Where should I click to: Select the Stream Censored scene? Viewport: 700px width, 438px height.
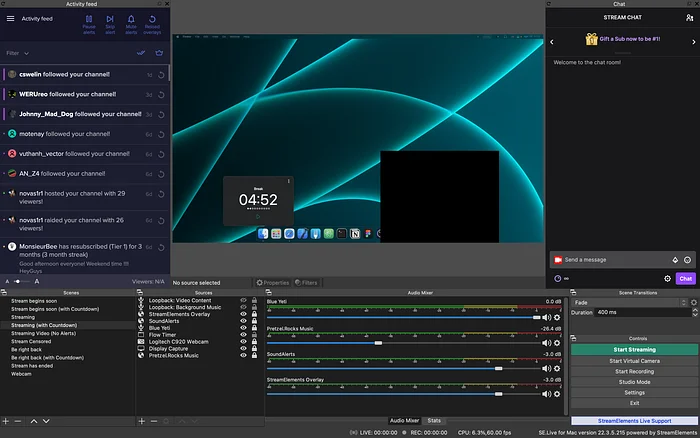click(x=36, y=341)
